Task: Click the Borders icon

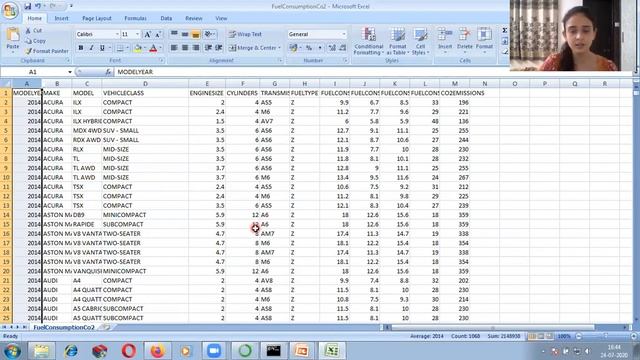Action: 120,48
